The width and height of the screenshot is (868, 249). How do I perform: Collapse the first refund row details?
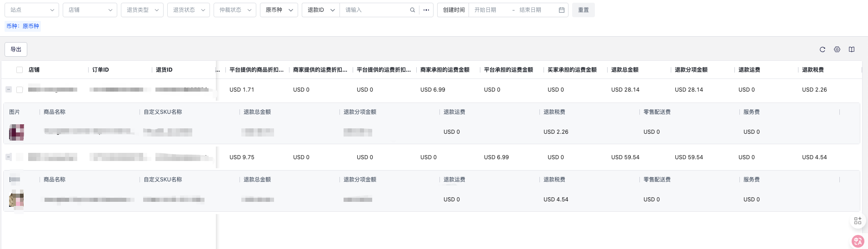pos(9,89)
